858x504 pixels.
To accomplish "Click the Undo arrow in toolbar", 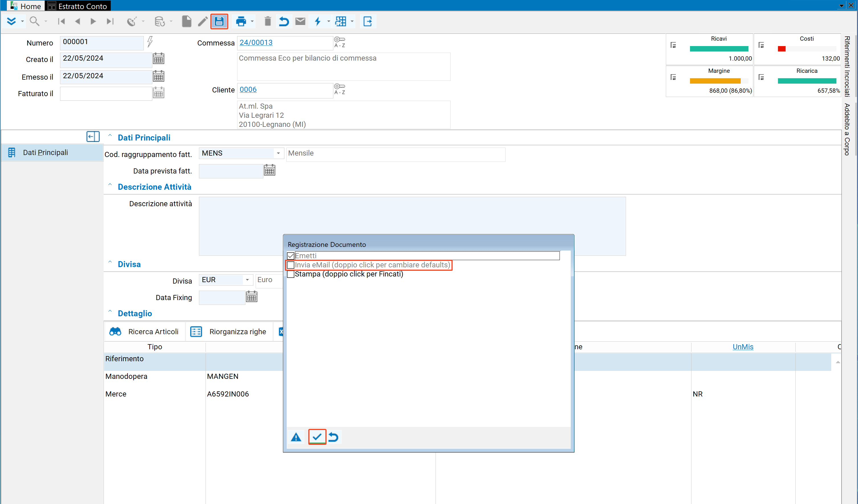I will [284, 21].
